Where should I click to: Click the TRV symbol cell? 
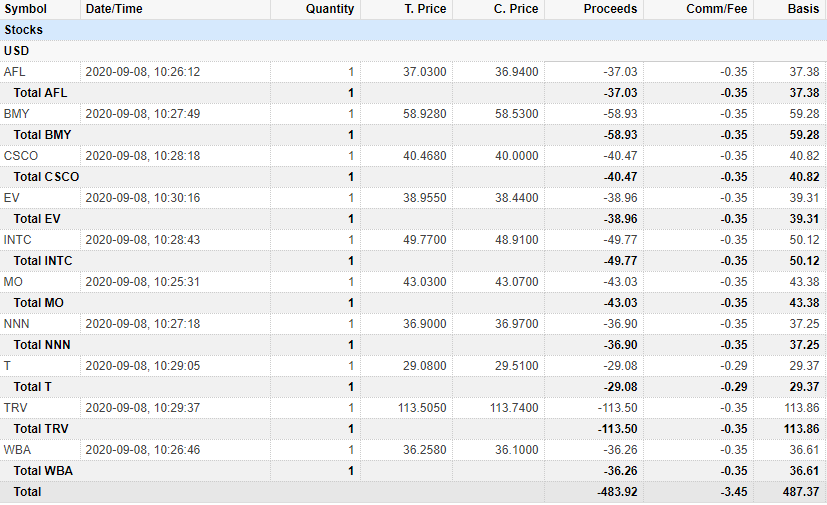point(15,408)
